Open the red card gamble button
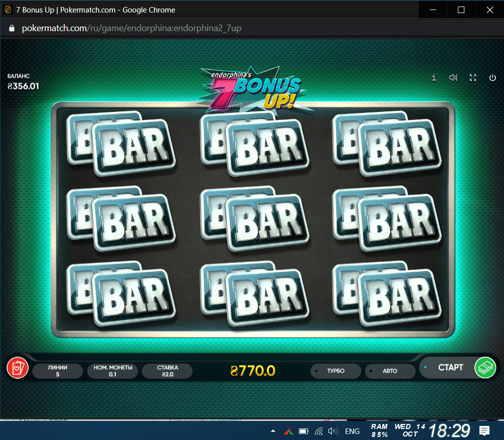 (x=18, y=368)
